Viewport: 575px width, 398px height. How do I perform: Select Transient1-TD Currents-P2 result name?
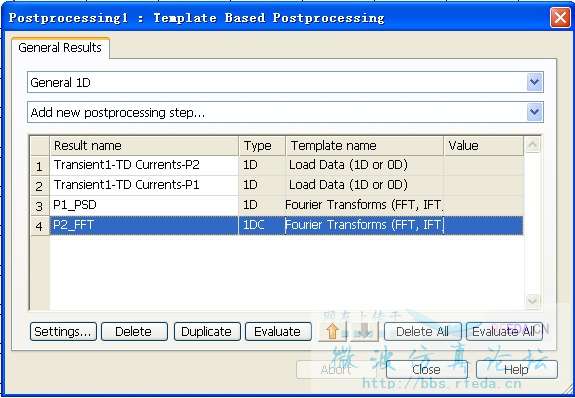coord(144,165)
